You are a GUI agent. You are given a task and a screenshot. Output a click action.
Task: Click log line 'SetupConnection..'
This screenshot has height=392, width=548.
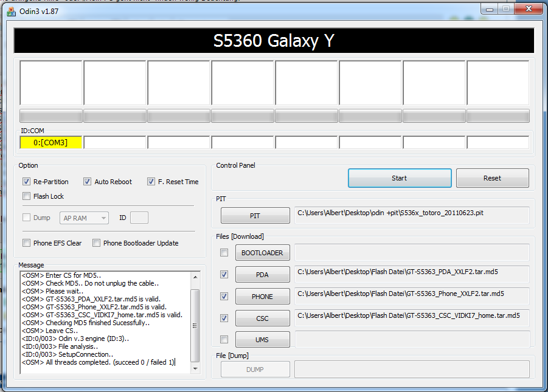pos(68,354)
